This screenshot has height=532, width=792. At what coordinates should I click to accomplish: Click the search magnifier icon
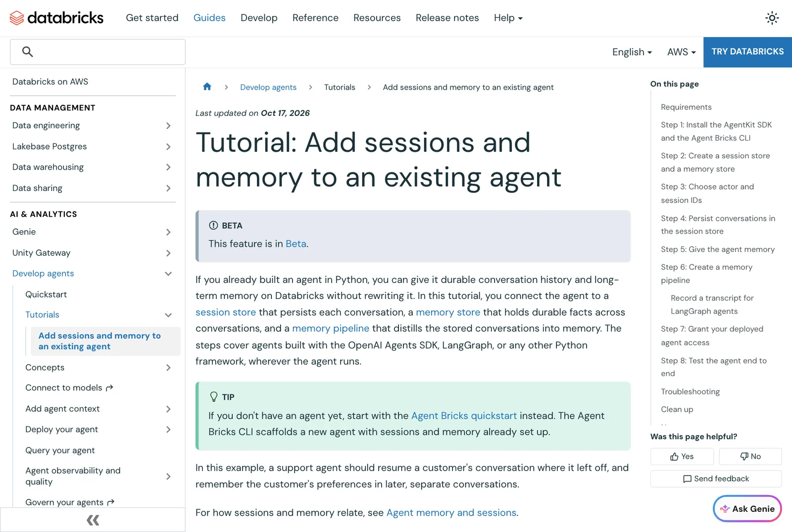28,51
